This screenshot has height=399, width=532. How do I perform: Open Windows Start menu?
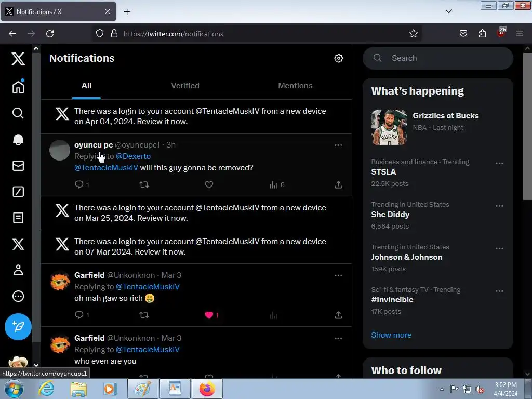pyautogui.click(x=14, y=389)
